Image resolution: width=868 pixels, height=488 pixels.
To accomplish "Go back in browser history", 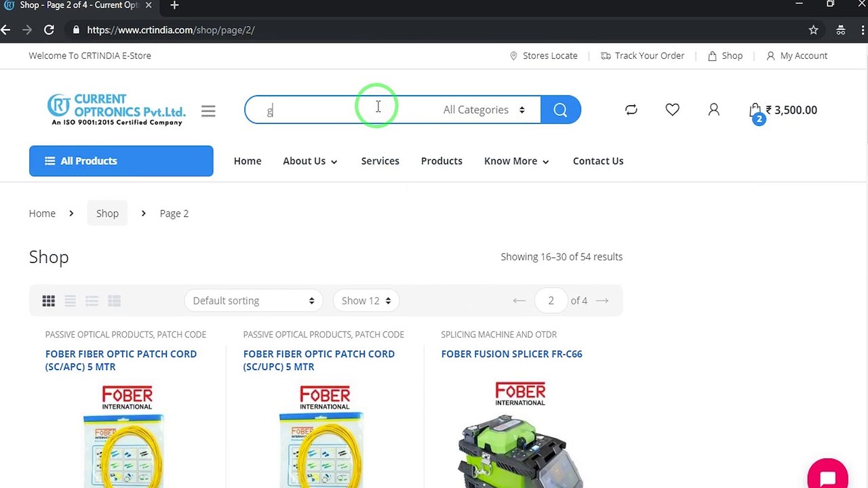I will pos(6,30).
